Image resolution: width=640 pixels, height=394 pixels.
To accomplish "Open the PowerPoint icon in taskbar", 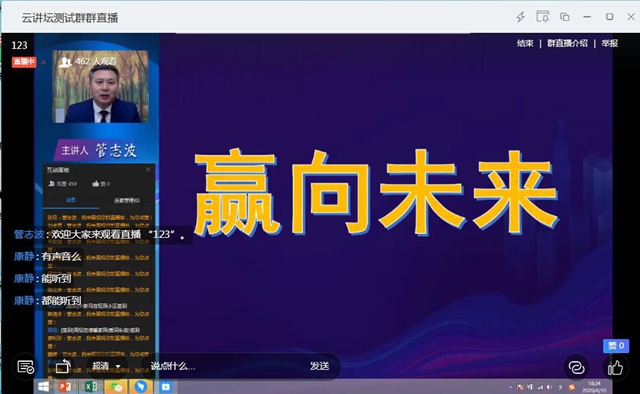I will click(65, 386).
